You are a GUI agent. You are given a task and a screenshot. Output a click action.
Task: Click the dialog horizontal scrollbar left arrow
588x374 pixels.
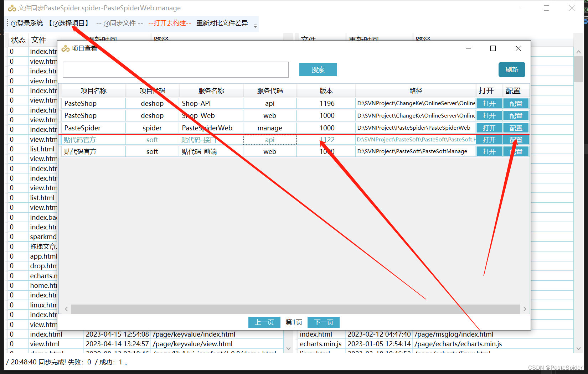tap(66, 309)
